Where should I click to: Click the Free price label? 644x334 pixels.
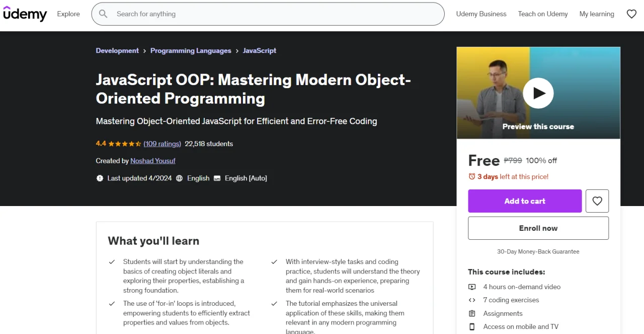click(484, 160)
